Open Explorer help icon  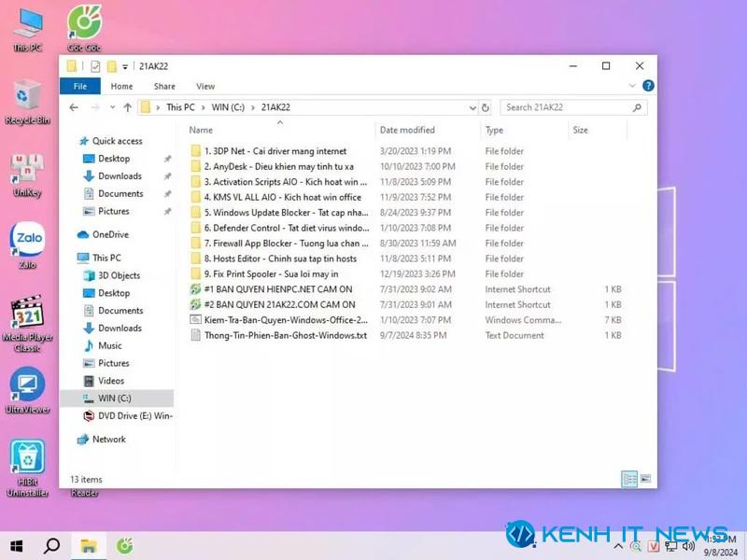(x=648, y=86)
